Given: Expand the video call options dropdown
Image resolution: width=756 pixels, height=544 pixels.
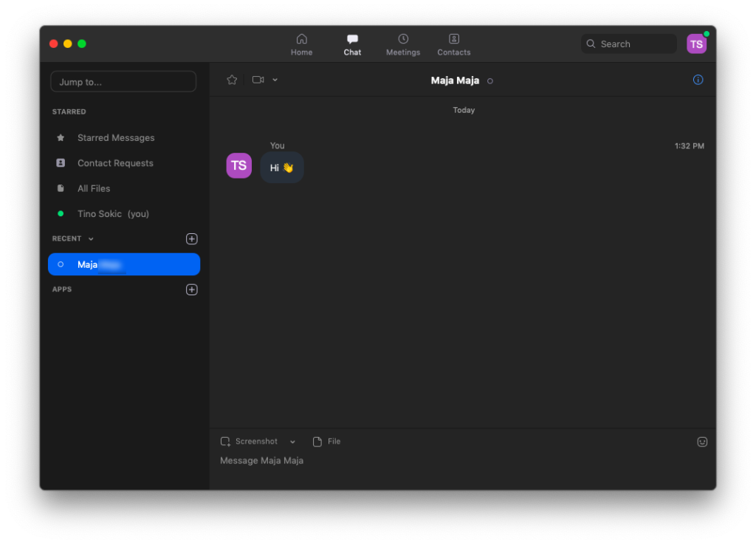Looking at the screenshot, I should (x=275, y=80).
